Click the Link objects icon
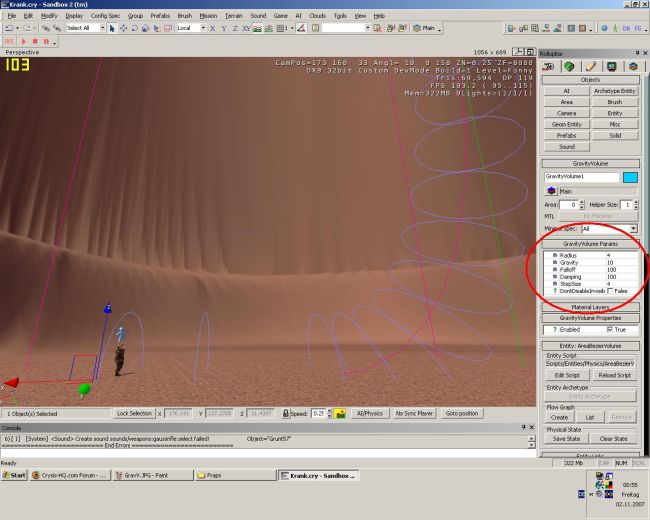Image resolution: width=650 pixels, height=520 pixels. (x=46, y=28)
